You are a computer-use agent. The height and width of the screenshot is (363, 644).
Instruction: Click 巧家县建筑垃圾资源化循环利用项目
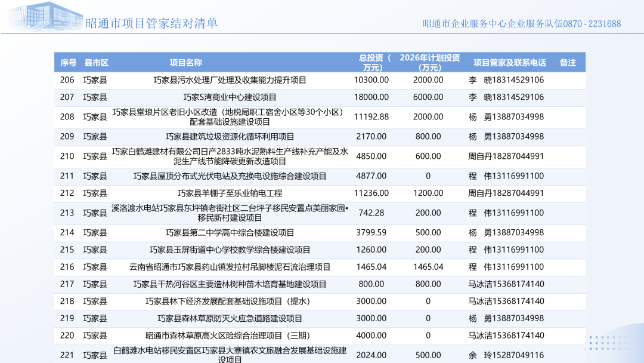(230, 137)
